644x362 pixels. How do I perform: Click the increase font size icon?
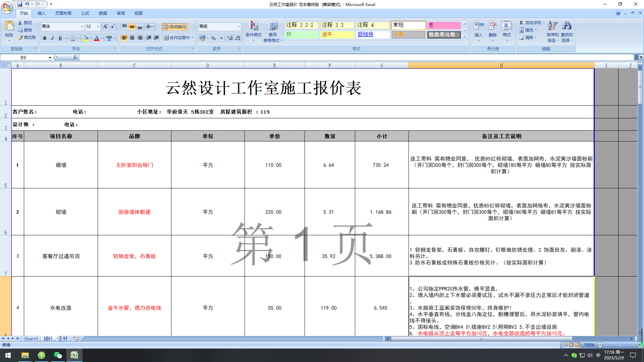tap(105, 26)
